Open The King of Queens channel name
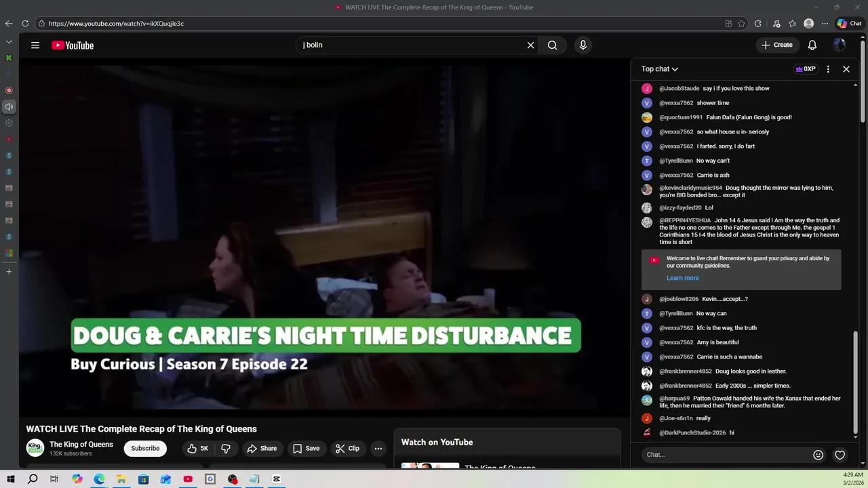Screen dimensions: 868x488 point(81,445)
